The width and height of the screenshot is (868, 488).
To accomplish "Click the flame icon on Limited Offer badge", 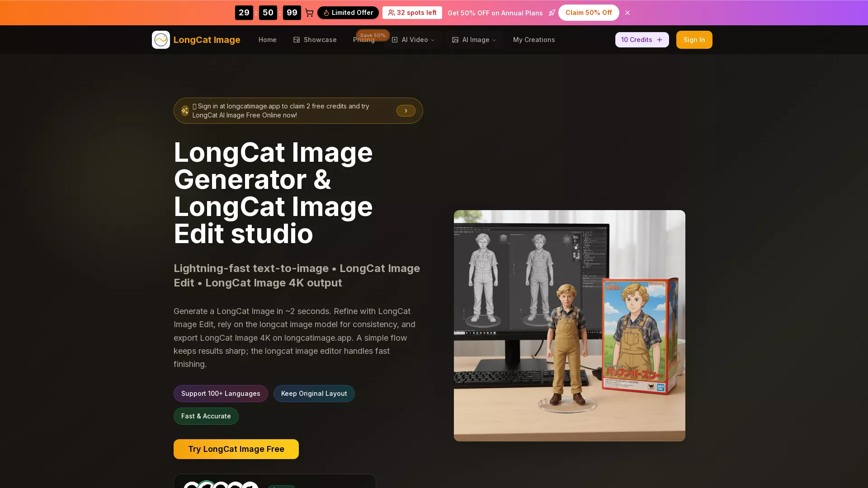I will point(326,13).
